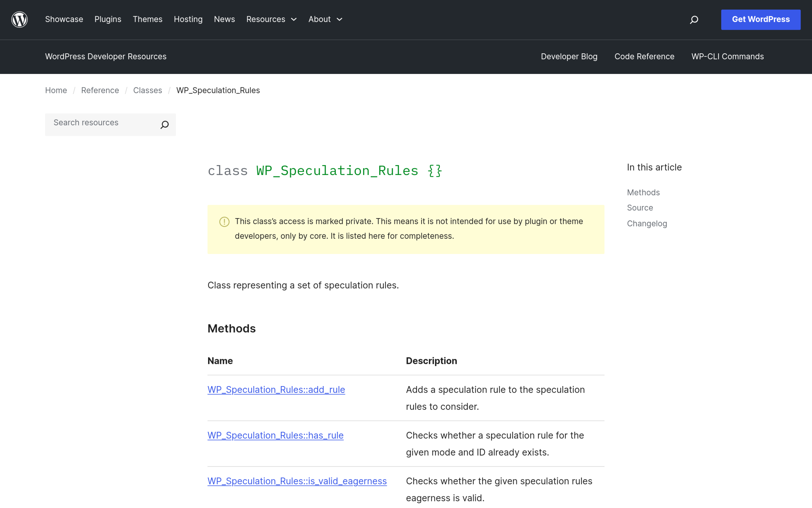The image size is (812, 508).
Task: Open the Showcase menu item
Action: pos(64,19)
